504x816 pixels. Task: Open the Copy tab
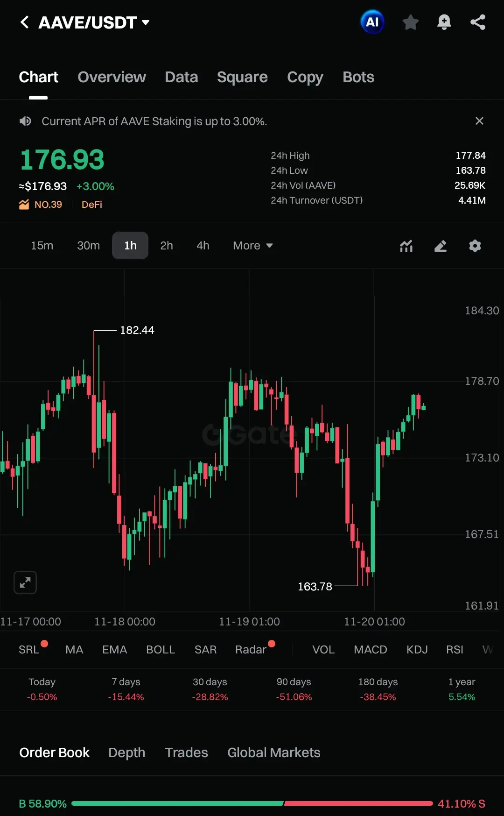coord(305,77)
